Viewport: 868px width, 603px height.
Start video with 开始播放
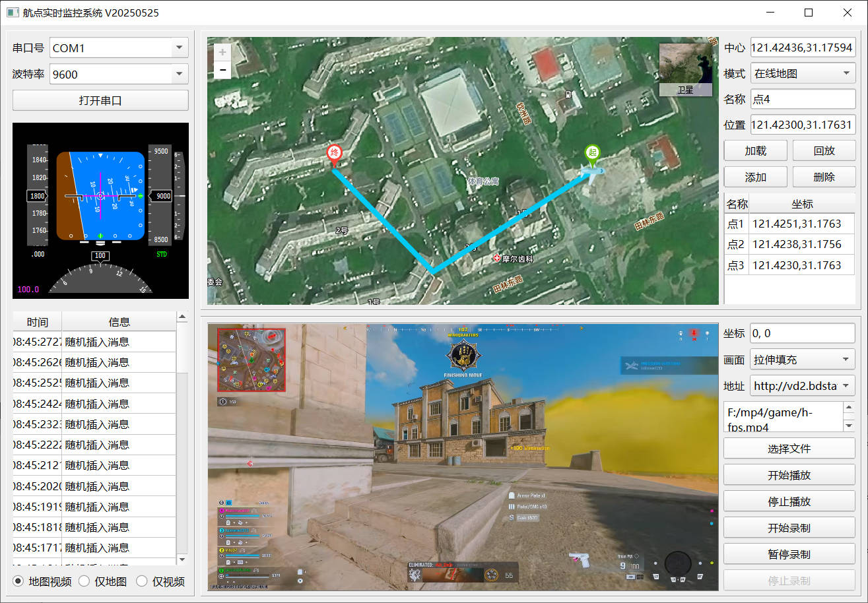(x=789, y=475)
